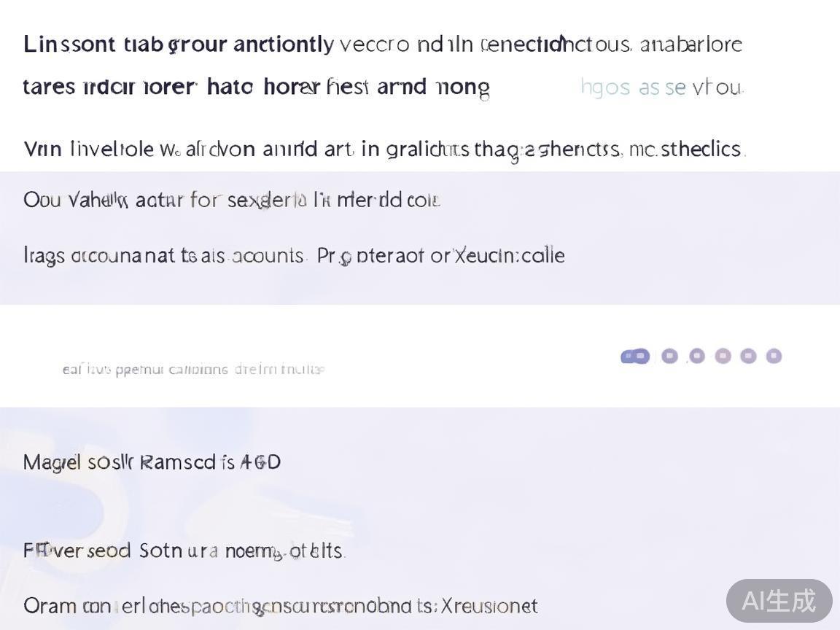Image resolution: width=840 pixels, height=630 pixels.
Task: Open the 'FFver seod Sotn' item
Action: 182,551
